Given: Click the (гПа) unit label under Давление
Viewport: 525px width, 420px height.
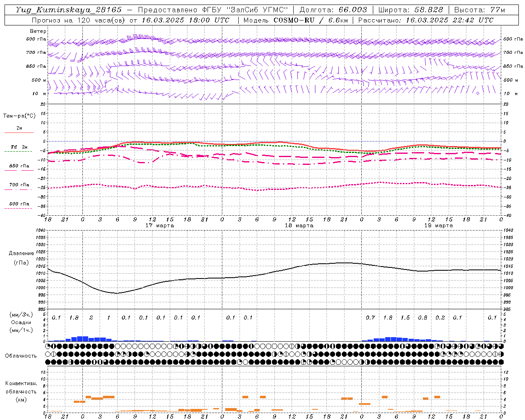Looking at the screenshot, I should coord(21,263).
